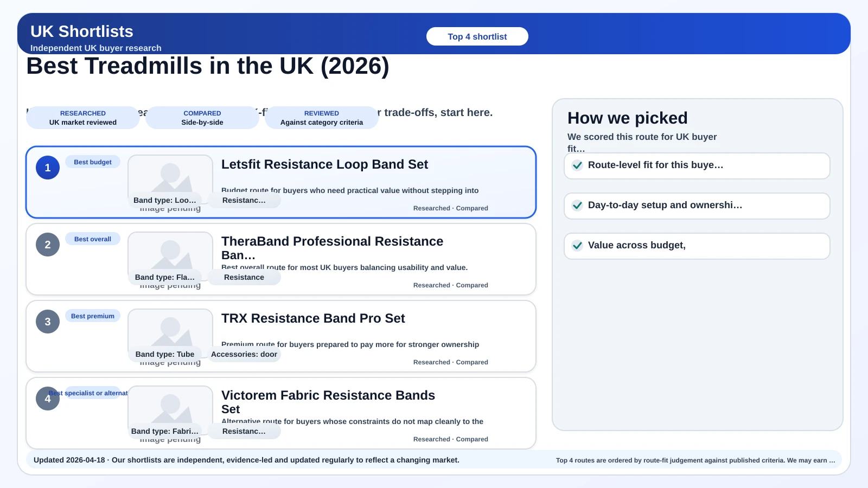The height and width of the screenshot is (488, 868).
Task: Click Independent UK buyer research tagline
Action: click(x=96, y=48)
